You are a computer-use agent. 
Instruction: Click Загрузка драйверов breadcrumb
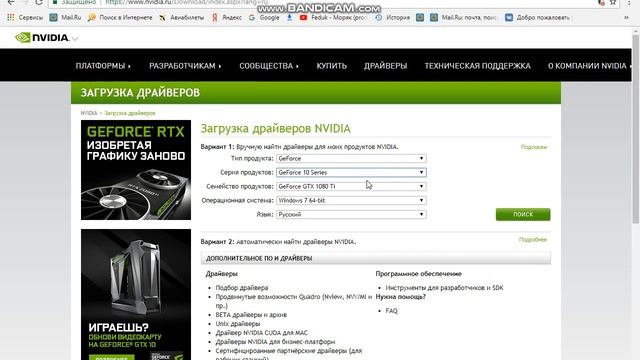coord(130,113)
